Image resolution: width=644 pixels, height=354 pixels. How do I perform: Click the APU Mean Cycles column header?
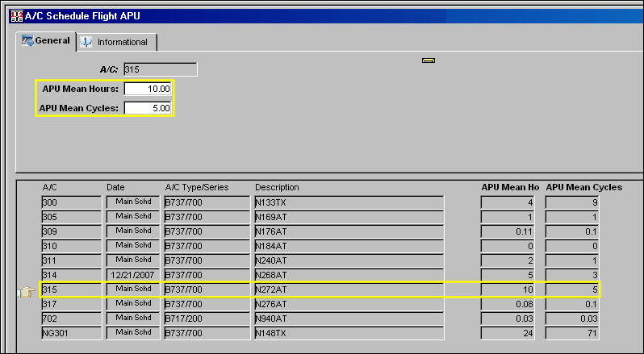583,187
